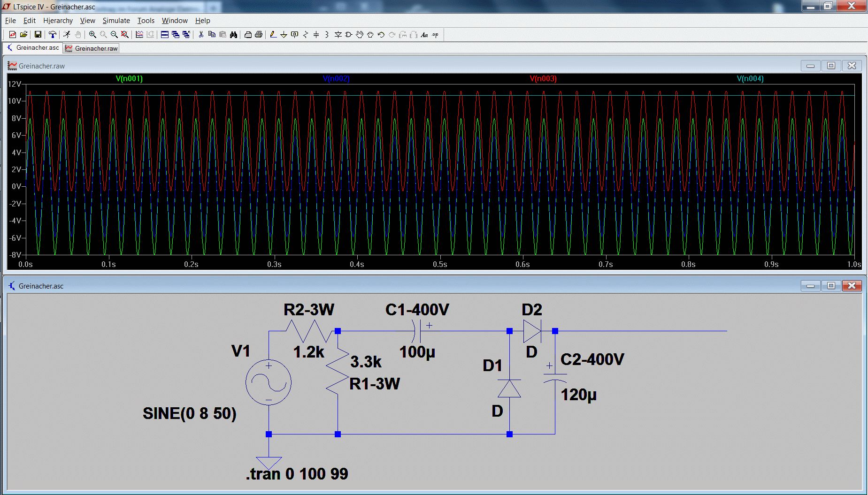Image resolution: width=868 pixels, height=495 pixels.
Task: Click the Run simulation icon
Action: [67, 35]
